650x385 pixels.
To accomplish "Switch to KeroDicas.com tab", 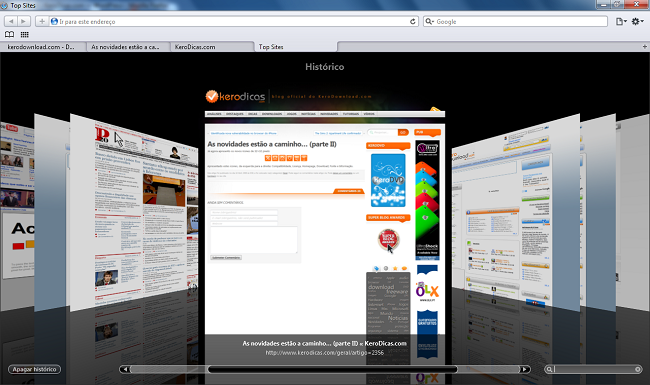I will [212, 47].
